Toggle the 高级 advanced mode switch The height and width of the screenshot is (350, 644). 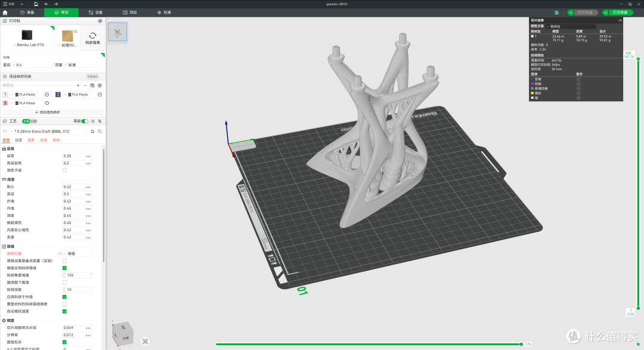[85, 121]
